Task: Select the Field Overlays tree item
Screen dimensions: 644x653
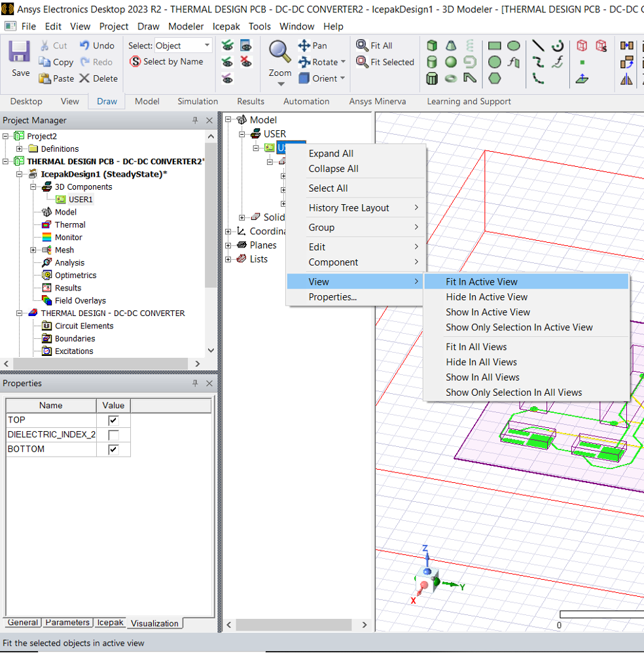Action: pyautogui.click(x=80, y=300)
